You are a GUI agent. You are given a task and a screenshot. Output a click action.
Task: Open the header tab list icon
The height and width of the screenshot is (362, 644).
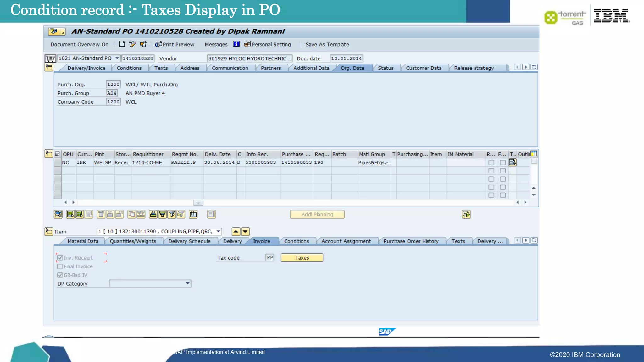coord(534,67)
